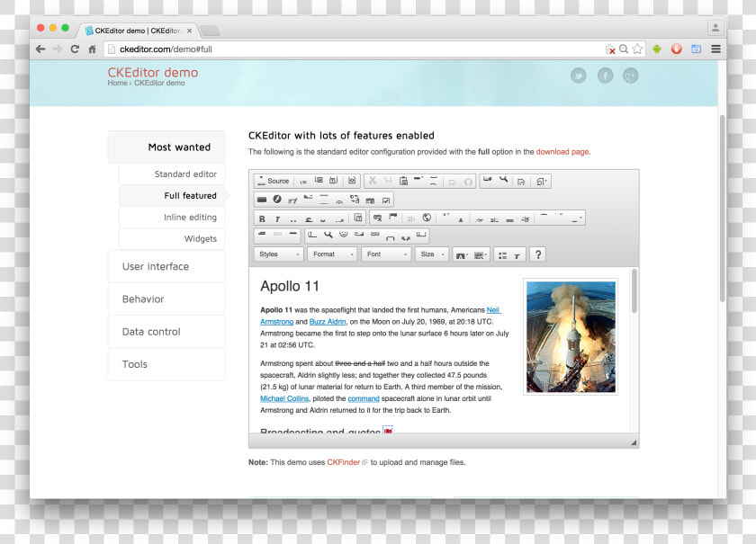Toggle Show Blocks button
The height and width of the screenshot is (544, 756).
(x=517, y=254)
